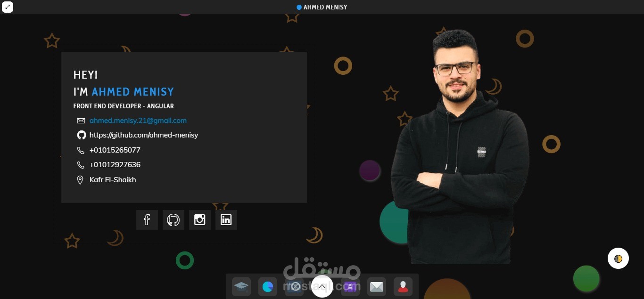Open the GitHub social icon button
This screenshot has width=644, height=299.
click(173, 220)
